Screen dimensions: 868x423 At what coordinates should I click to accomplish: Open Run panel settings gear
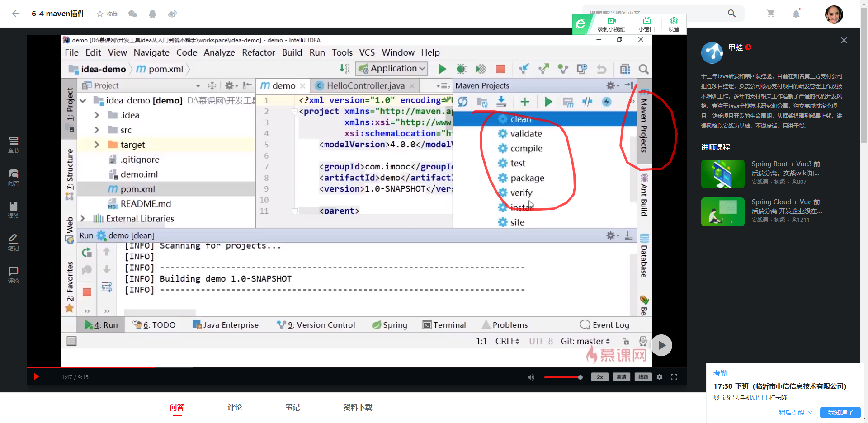pos(612,235)
